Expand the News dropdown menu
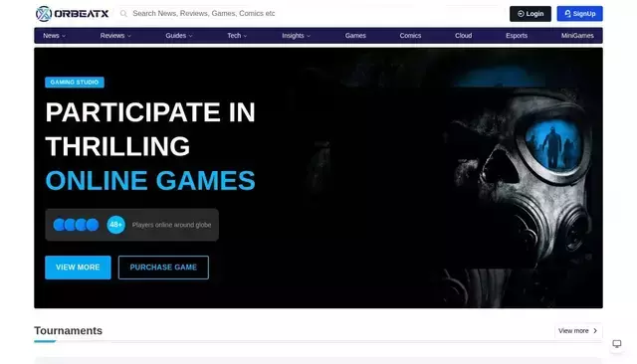The height and width of the screenshot is (364, 637). coord(54,36)
